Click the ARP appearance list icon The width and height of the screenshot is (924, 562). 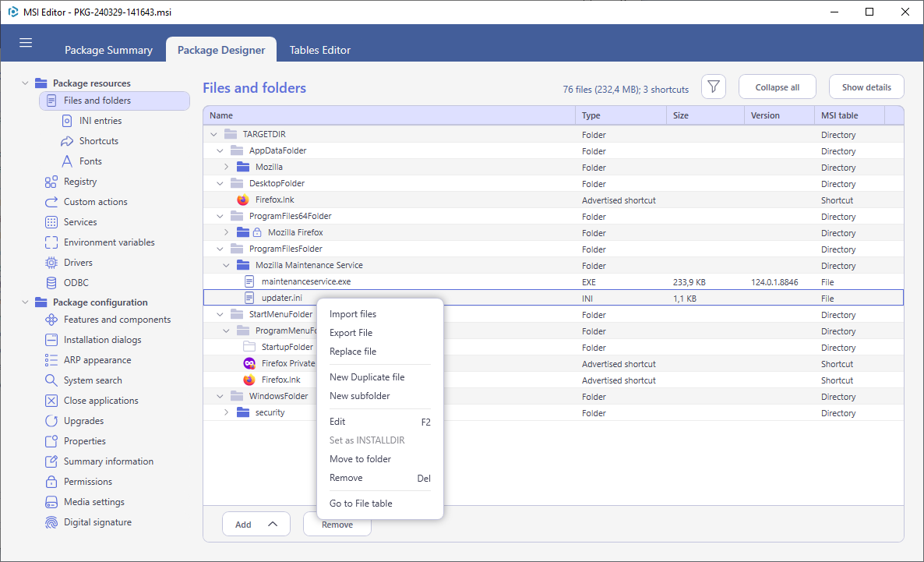[51, 360]
